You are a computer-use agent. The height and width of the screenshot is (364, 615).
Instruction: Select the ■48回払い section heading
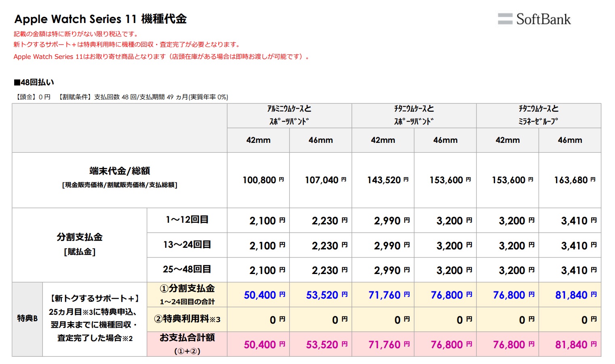34,82
